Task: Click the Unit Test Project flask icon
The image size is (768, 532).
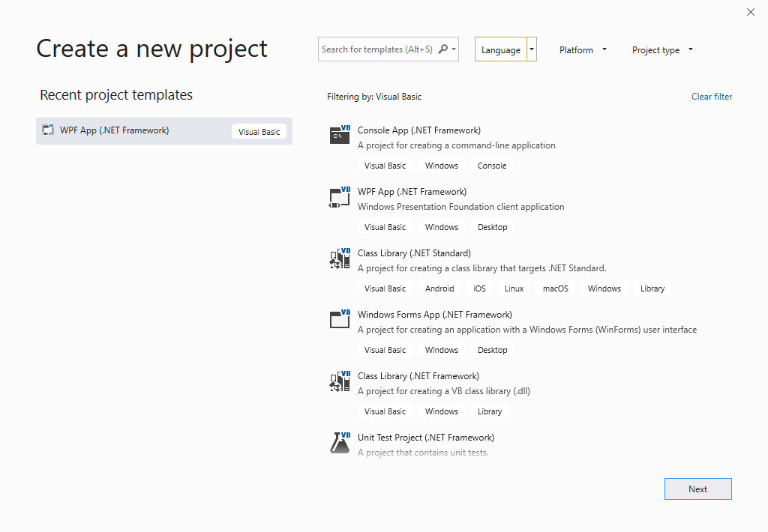Action: pyautogui.click(x=339, y=442)
